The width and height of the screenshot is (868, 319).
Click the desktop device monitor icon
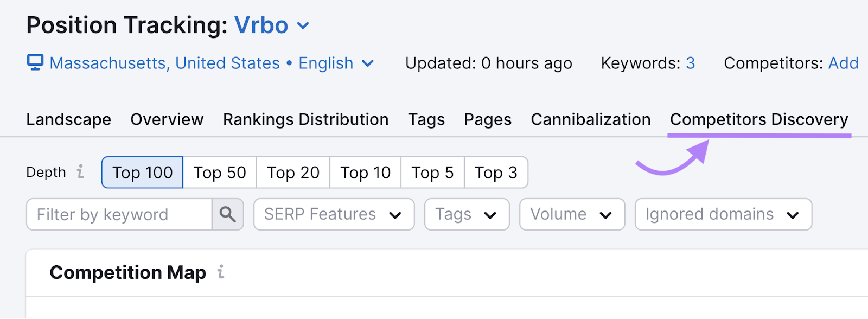click(x=35, y=63)
